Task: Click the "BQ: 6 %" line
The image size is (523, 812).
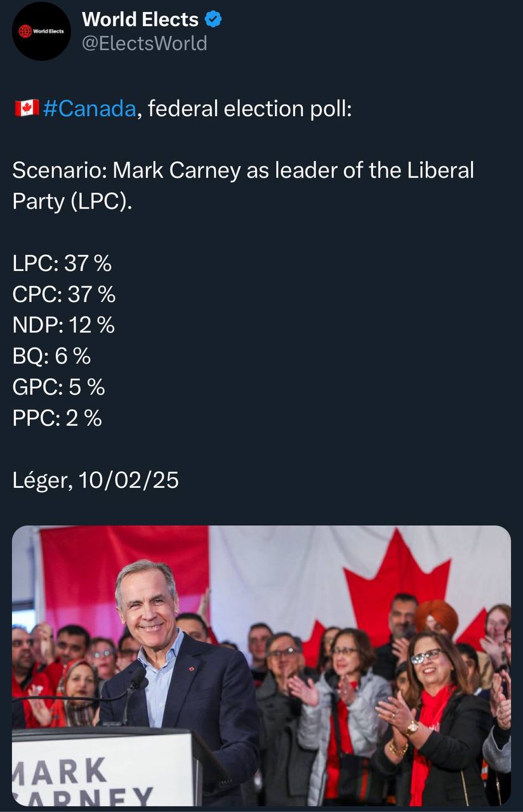Action: [x=51, y=356]
